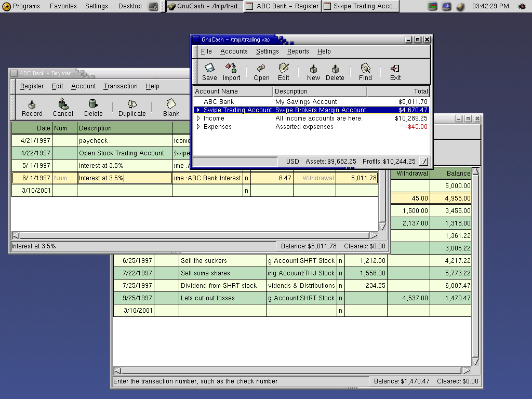
Task: Open Favorites on the top panel
Action: click(63, 6)
